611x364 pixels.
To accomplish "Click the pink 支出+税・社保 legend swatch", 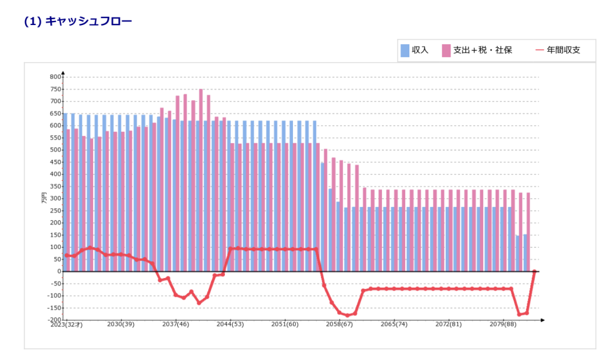I will pyautogui.click(x=446, y=50).
